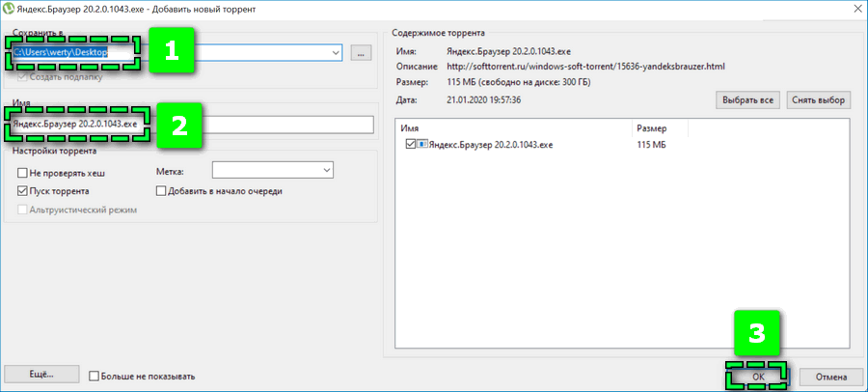Click the exe file icon in list
This screenshot has height=392, width=868.
pos(422,145)
